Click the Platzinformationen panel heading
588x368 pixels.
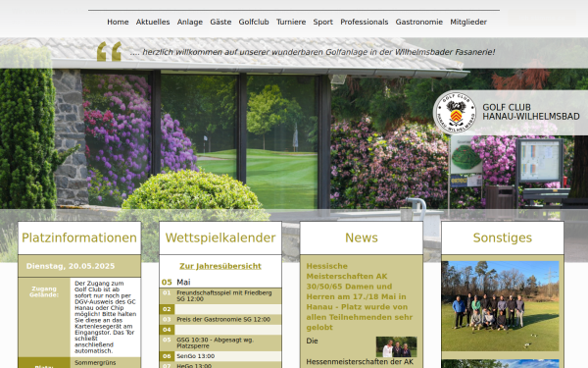(x=79, y=237)
